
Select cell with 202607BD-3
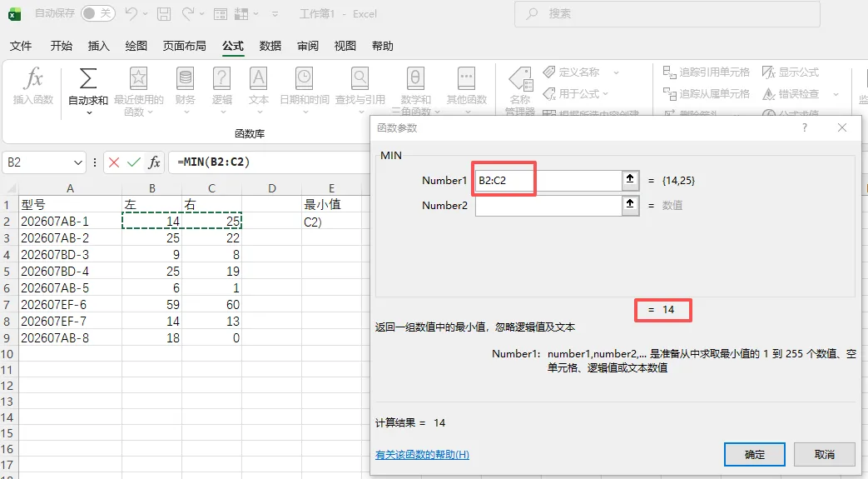[70, 255]
